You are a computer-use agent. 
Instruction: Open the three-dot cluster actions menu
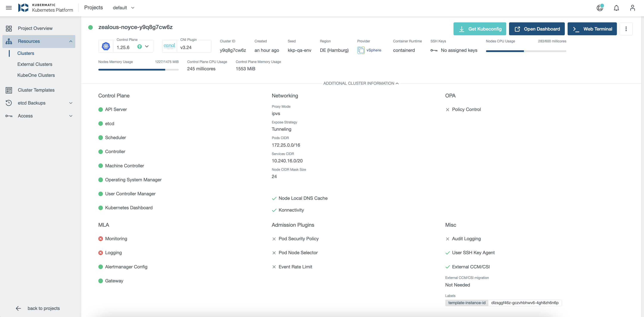pyautogui.click(x=626, y=29)
